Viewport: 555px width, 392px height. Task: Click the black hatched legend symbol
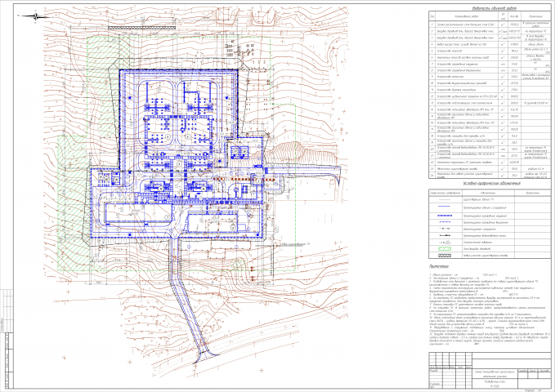pos(445,256)
